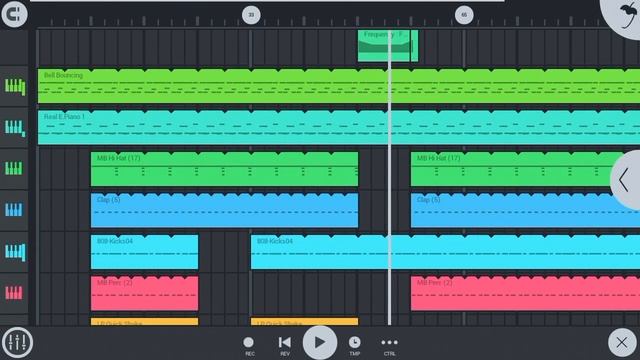Viewport: 640px width, 360px height.
Task: Select the MB Hi Hat track green keyboard icon
Action: [14, 168]
